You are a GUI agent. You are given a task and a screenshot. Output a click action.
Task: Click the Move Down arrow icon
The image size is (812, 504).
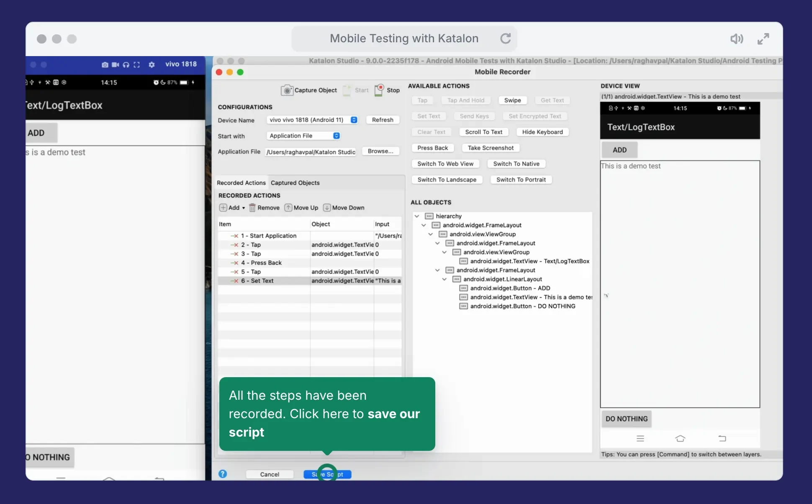[327, 208]
